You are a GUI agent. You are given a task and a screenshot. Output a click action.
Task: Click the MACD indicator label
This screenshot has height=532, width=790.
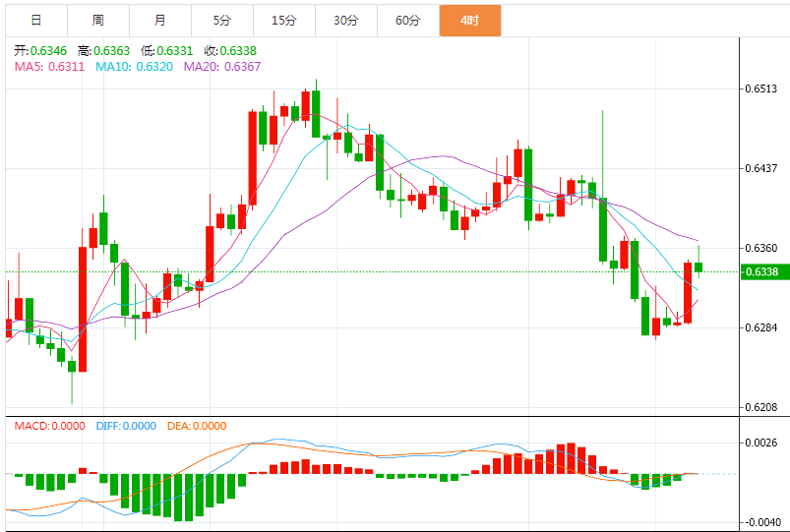49,426
